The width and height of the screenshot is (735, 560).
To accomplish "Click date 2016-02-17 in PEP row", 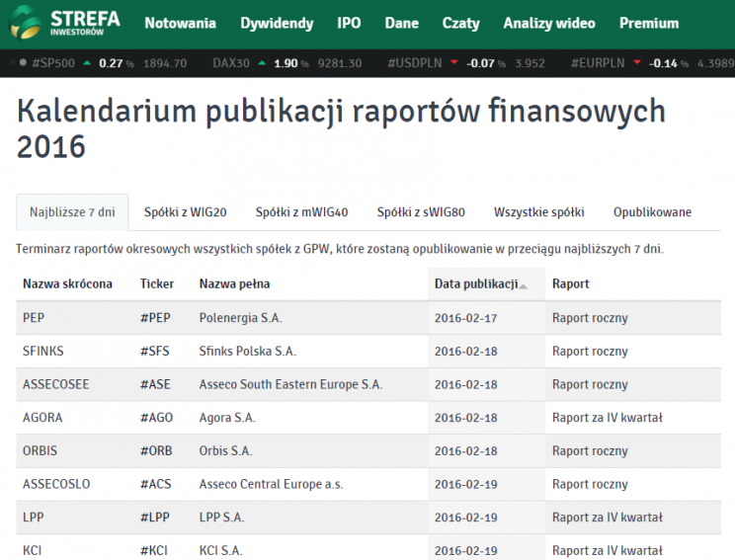I will pos(466,318).
